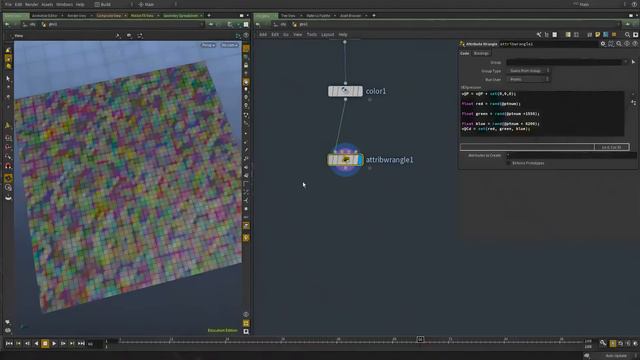Image resolution: width=640 pixels, height=360 pixels.
Task: Play animation forward
Action: [x=54, y=344]
